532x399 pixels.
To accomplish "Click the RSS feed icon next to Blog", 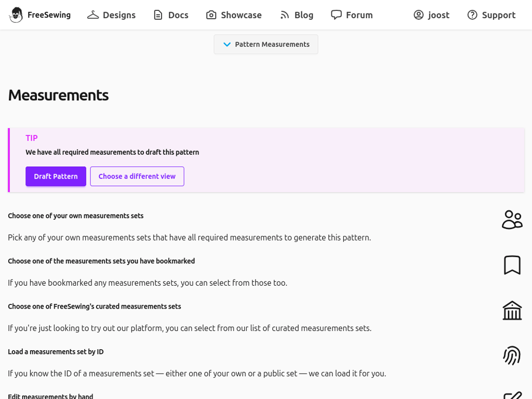I will (284, 15).
